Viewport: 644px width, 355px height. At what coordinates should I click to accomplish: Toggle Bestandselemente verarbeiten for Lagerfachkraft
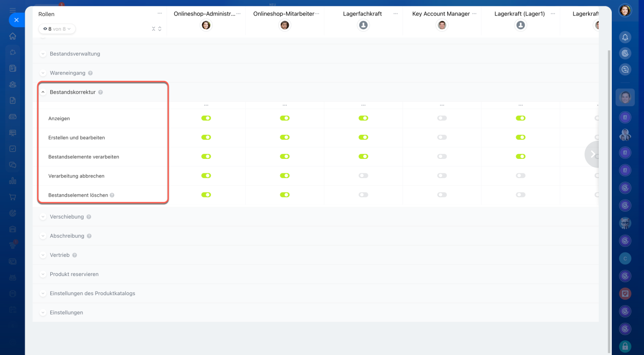point(363,156)
